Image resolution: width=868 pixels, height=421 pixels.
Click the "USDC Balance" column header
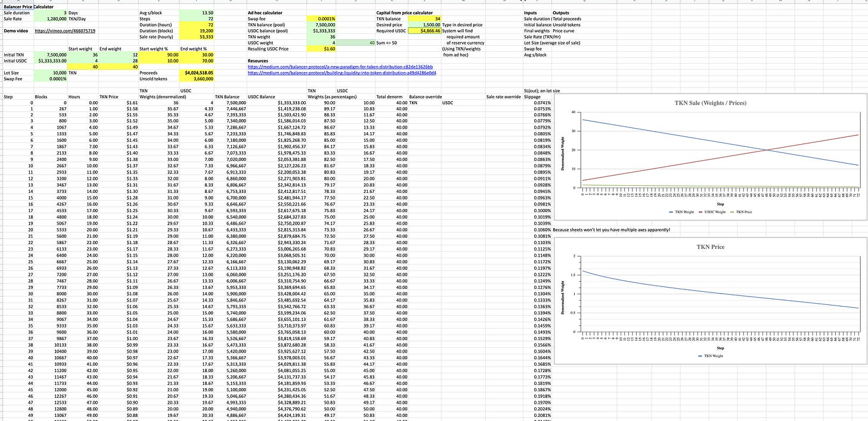click(261, 96)
